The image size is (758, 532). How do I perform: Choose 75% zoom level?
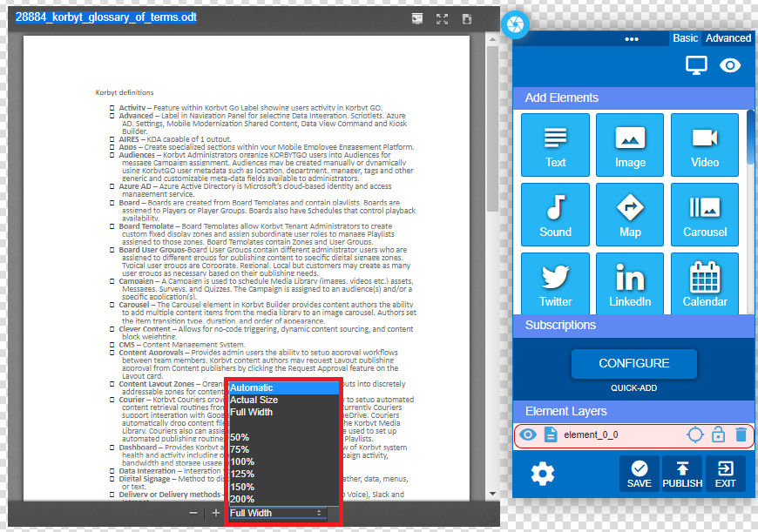(x=284, y=449)
